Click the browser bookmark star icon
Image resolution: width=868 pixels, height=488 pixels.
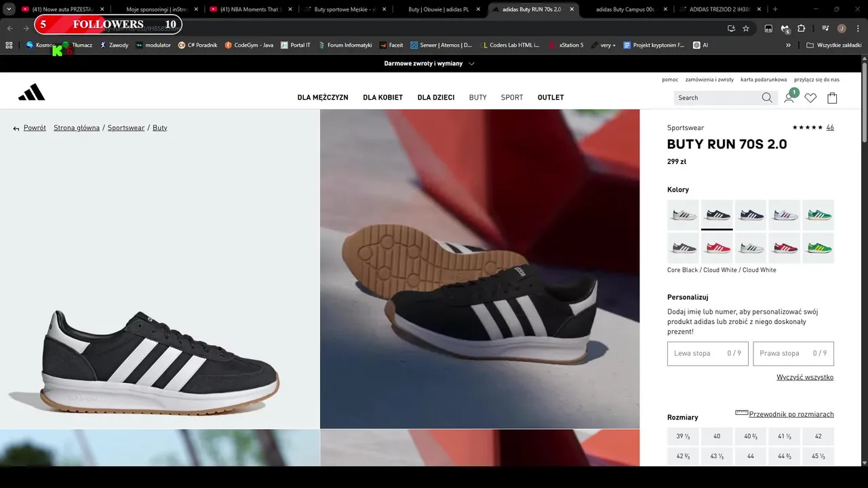(746, 28)
